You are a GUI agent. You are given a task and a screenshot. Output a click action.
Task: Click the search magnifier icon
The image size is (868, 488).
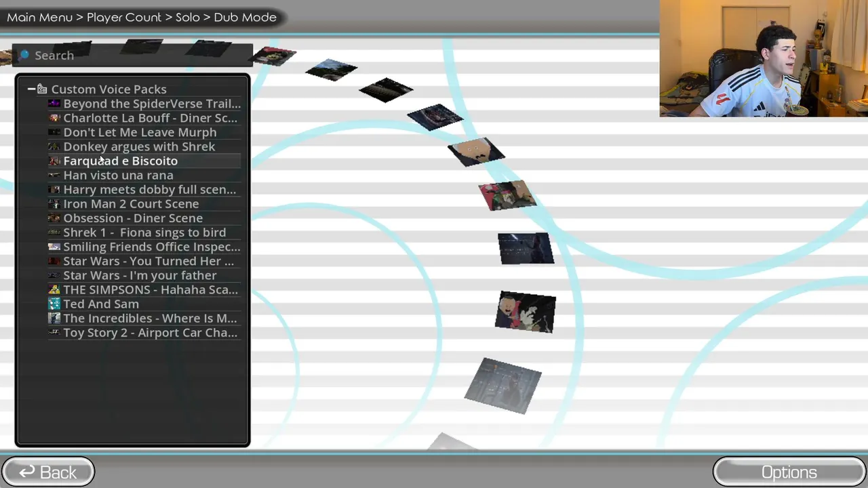(24, 55)
